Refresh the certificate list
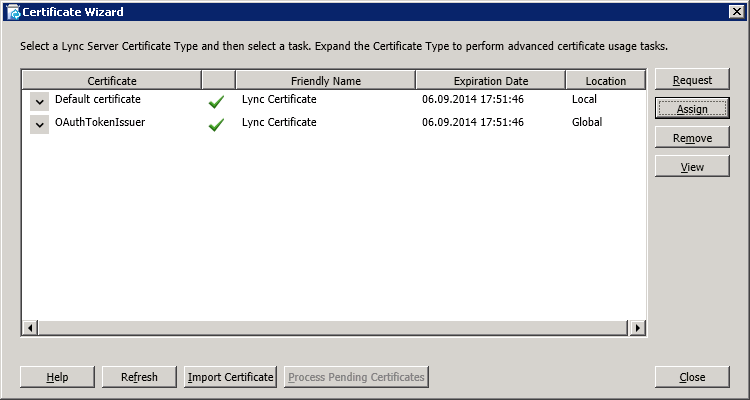The width and height of the screenshot is (750, 400). (x=139, y=377)
